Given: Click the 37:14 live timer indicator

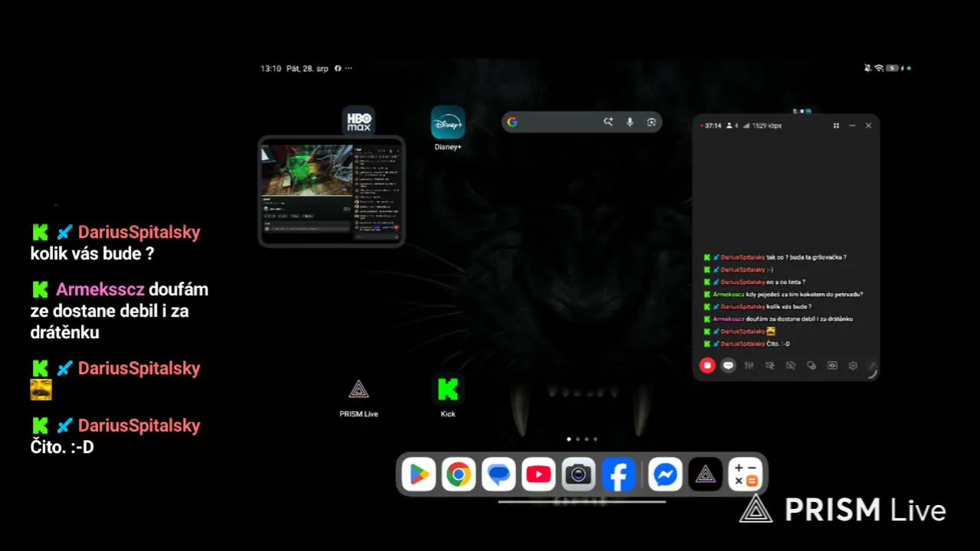Looking at the screenshot, I should click(711, 126).
